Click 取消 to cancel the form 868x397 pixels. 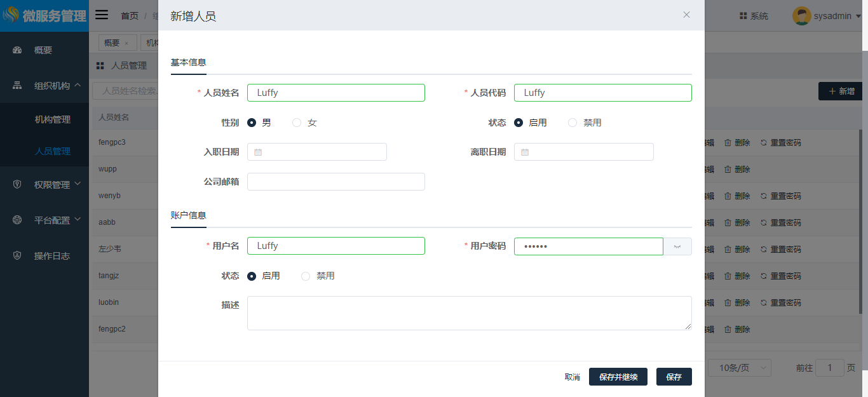tap(572, 377)
